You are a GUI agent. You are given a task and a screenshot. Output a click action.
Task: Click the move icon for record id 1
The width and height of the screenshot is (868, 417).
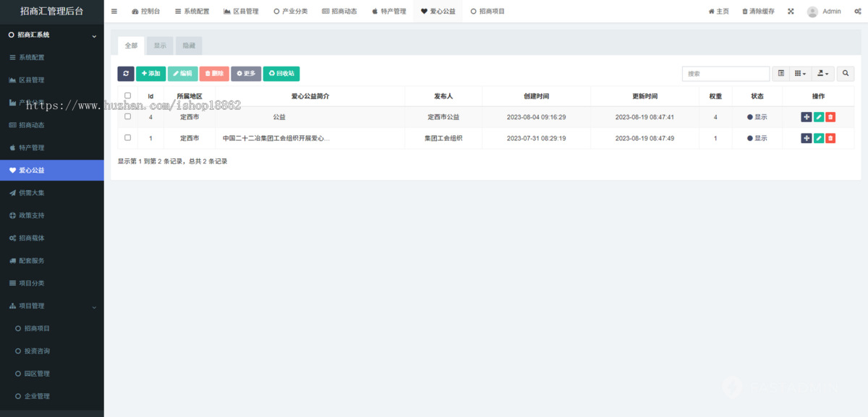[807, 137]
